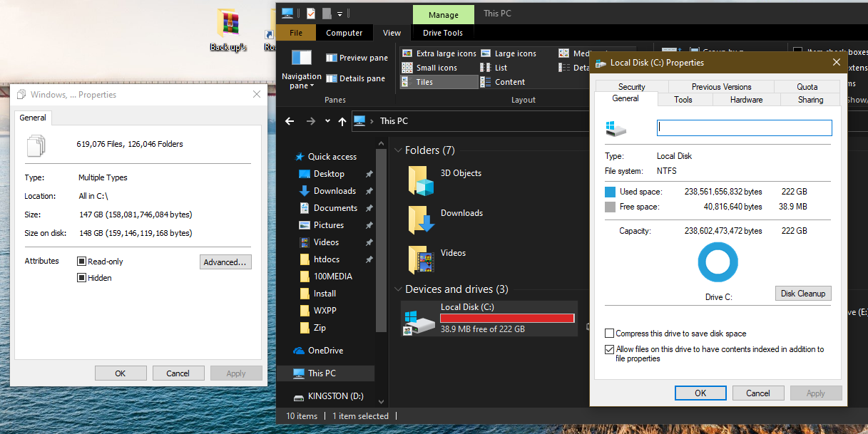Click the red C: drive usage bar

pyautogui.click(x=507, y=318)
